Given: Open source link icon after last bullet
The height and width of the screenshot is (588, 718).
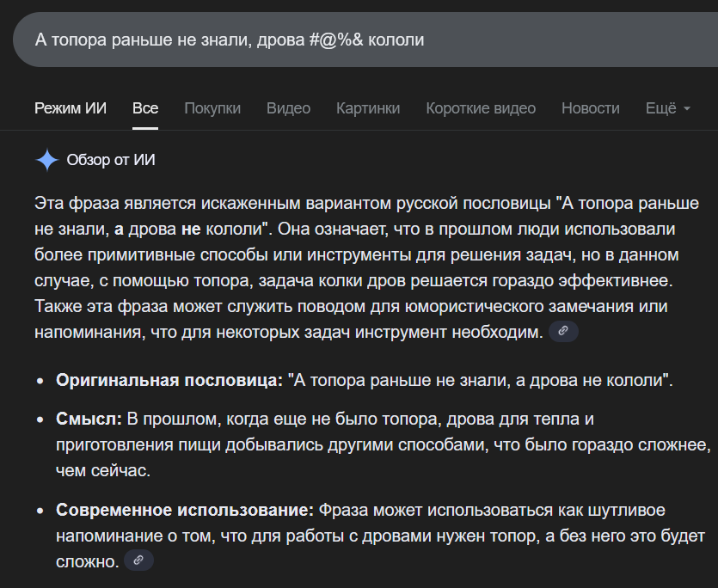Looking at the screenshot, I should (139, 560).
